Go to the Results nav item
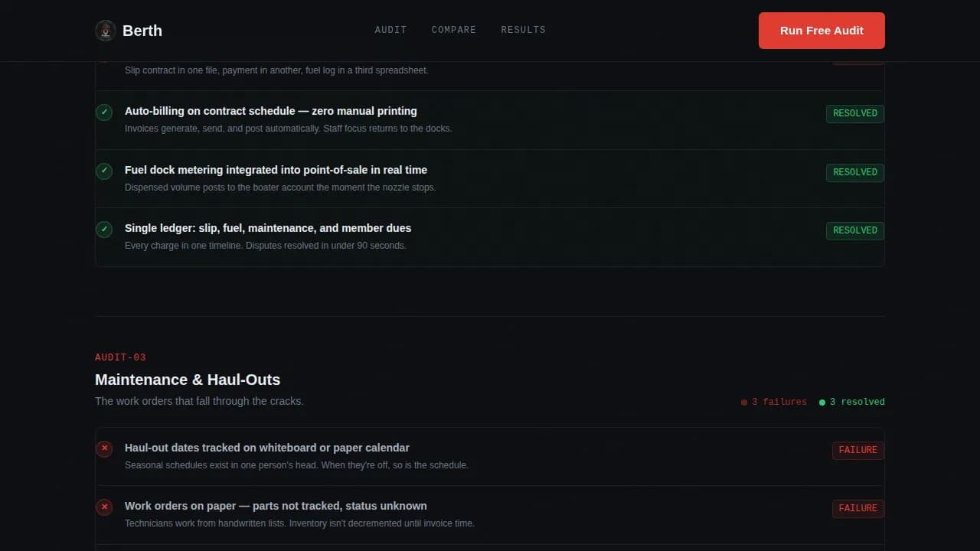 [x=523, y=30]
